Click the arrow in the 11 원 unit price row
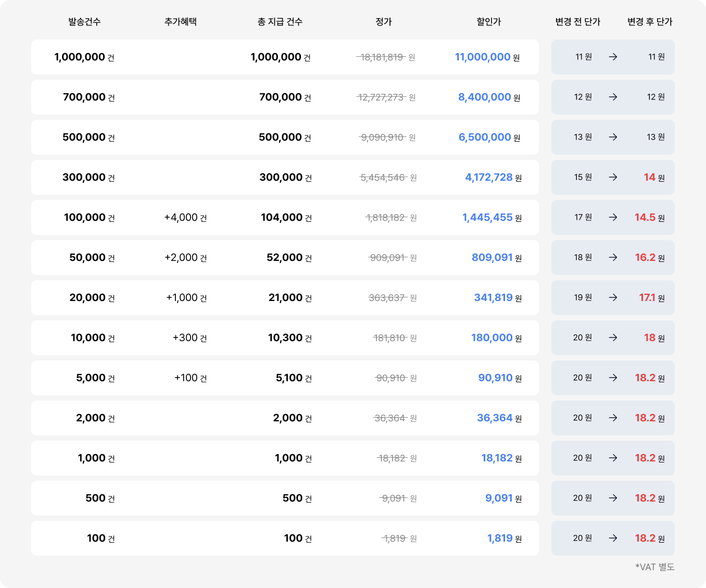Viewport: 706px width, 588px height. tap(613, 57)
